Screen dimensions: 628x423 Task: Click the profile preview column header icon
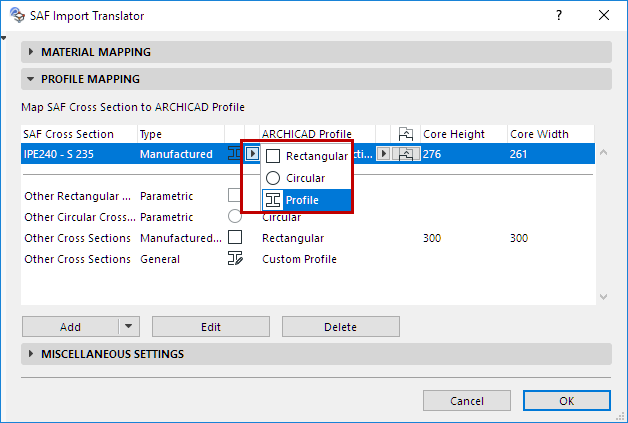coord(406,134)
